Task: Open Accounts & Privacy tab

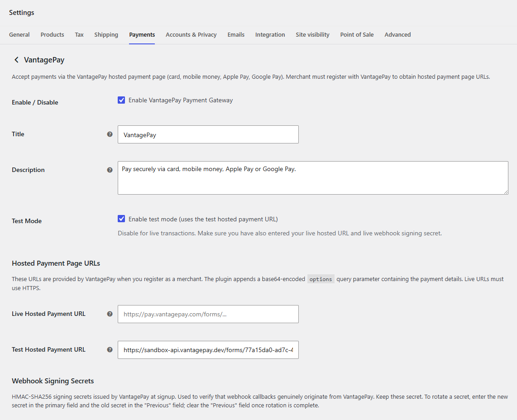Action: pyautogui.click(x=191, y=34)
